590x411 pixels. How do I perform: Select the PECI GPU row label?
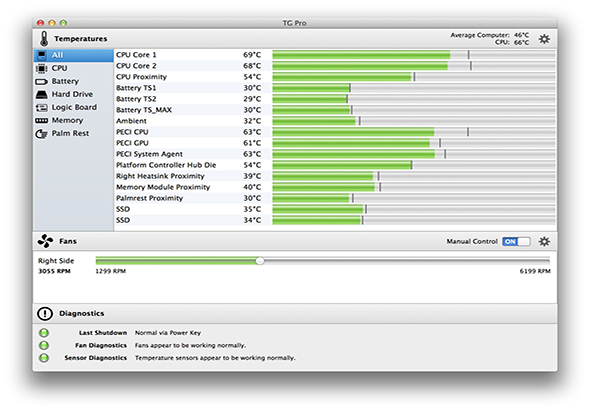[132, 143]
